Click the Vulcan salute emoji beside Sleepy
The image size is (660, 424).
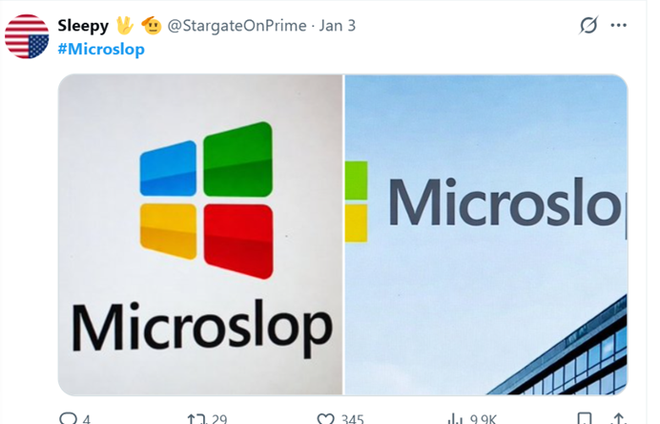pos(125,25)
